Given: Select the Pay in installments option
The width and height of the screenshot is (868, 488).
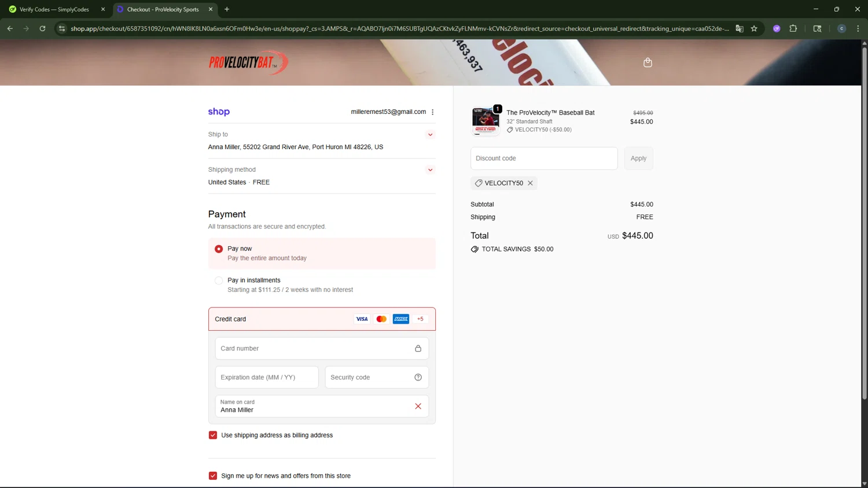Looking at the screenshot, I should pos(219,280).
